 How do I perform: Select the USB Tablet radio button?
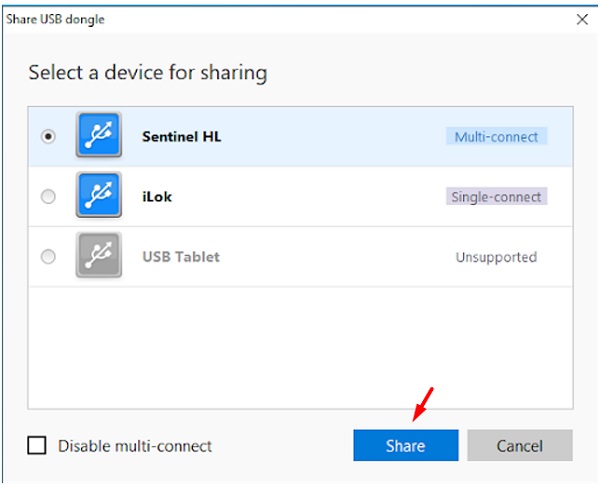pyautogui.click(x=48, y=256)
